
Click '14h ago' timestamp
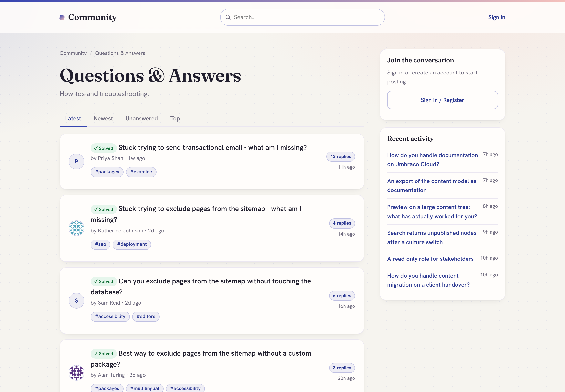[x=346, y=234]
